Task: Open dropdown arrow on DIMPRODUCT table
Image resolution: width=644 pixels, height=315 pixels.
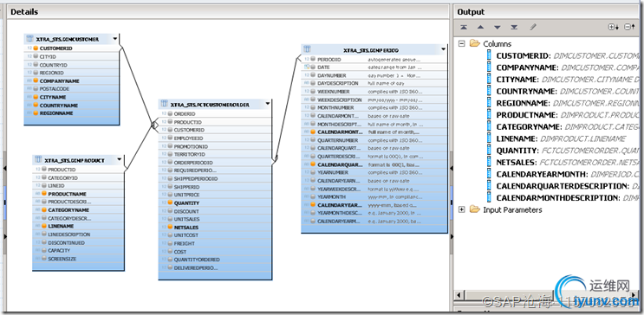Action: tap(120, 159)
